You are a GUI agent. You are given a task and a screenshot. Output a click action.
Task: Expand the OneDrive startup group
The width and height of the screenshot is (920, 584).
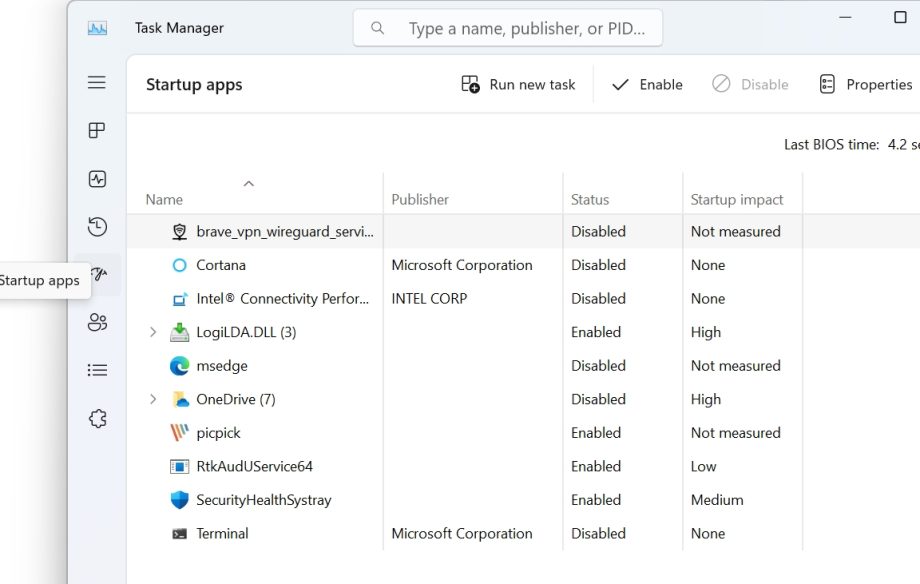(x=152, y=399)
